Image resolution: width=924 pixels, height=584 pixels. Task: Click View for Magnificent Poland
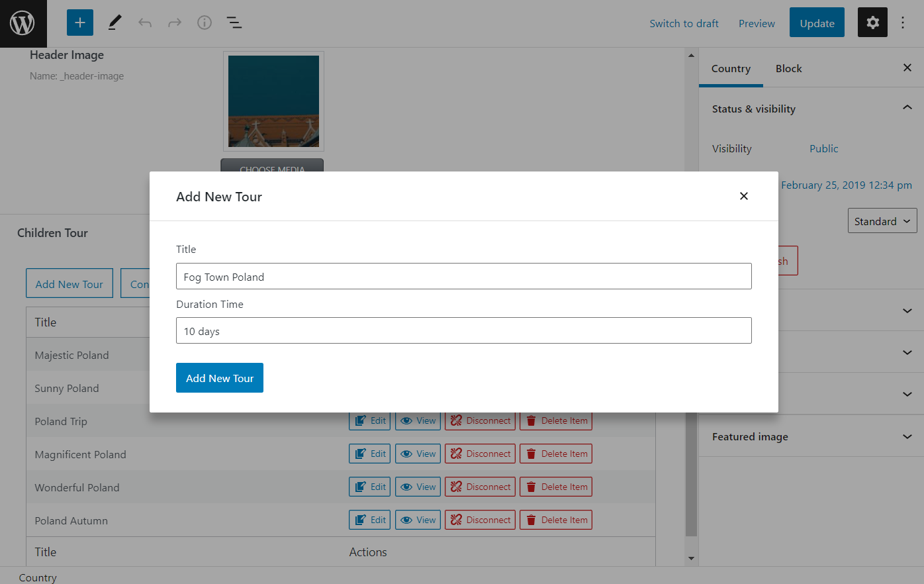click(418, 454)
